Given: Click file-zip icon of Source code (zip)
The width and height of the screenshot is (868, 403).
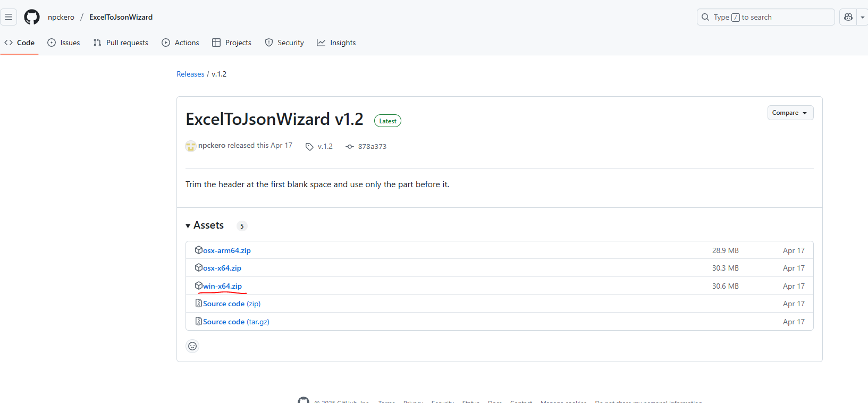Looking at the screenshot, I should tap(199, 303).
